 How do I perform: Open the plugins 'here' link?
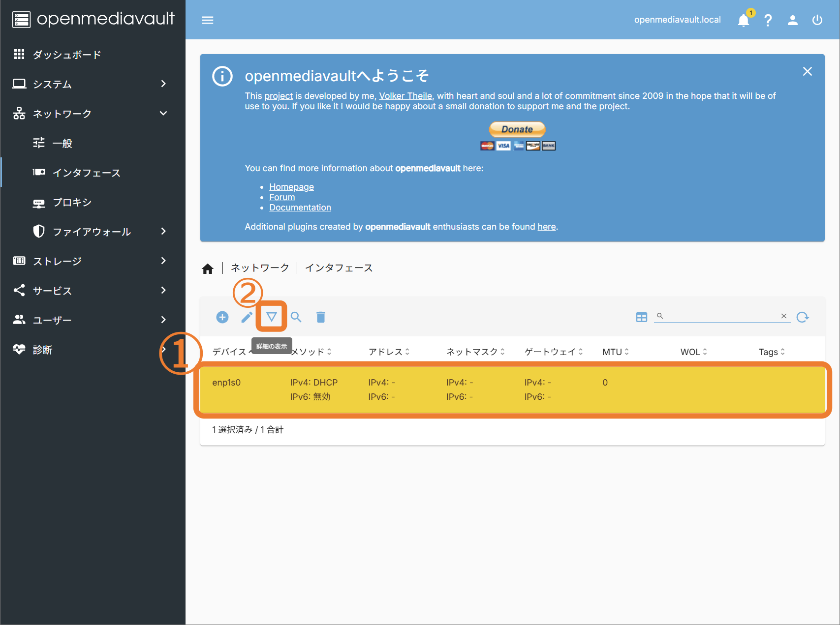(546, 227)
